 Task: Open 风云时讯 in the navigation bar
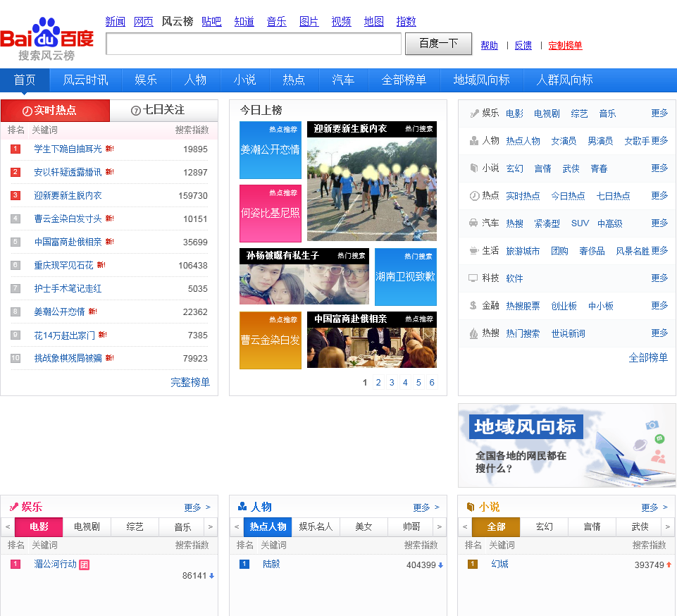coord(85,80)
